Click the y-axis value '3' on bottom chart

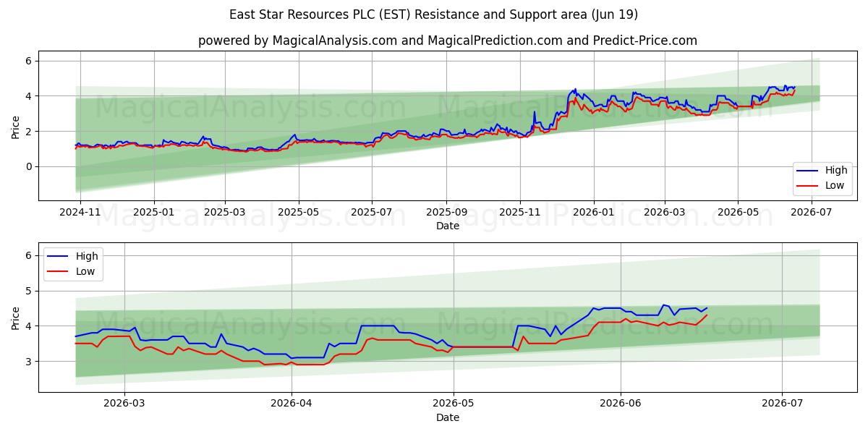[x=29, y=362]
